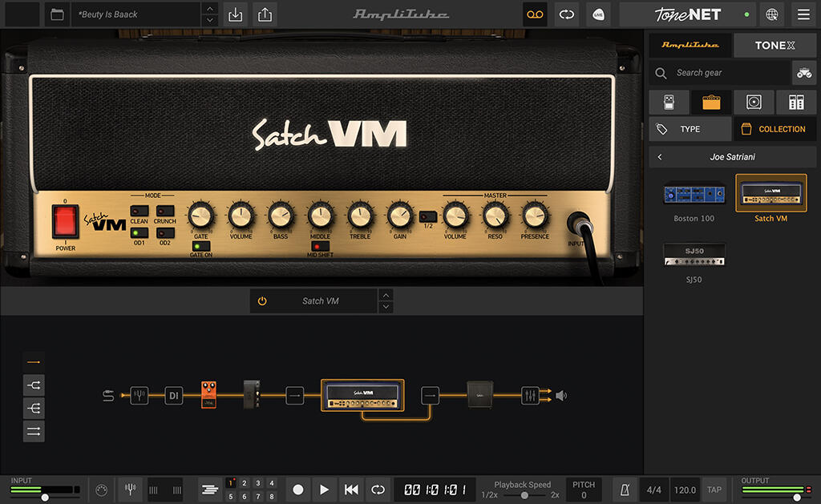
Task: Collapse the Joe Satriani collection with back chevron
Action: pos(660,156)
